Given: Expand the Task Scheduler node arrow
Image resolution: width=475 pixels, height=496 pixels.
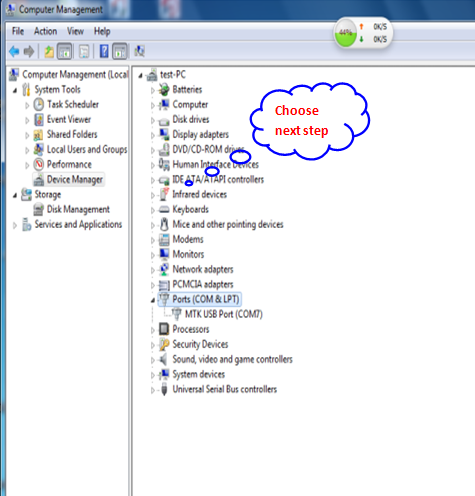Looking at the screenshot, I should [x=27, y=105].
